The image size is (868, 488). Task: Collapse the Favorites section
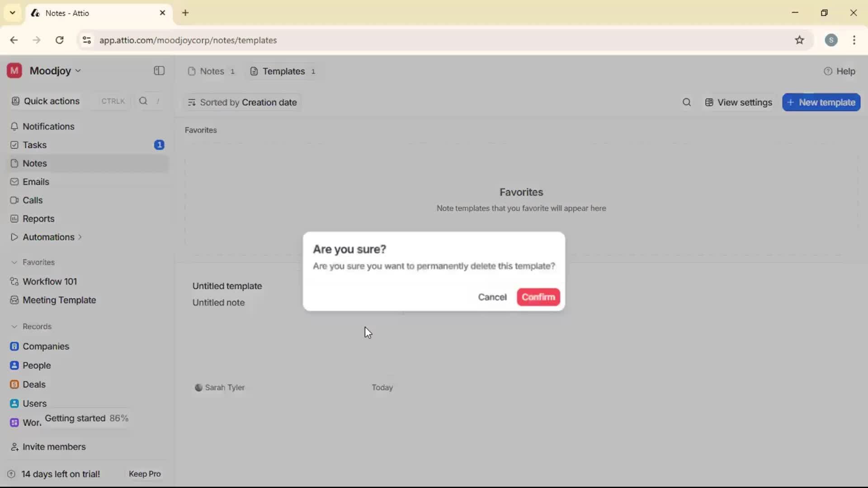coord(15,262)
